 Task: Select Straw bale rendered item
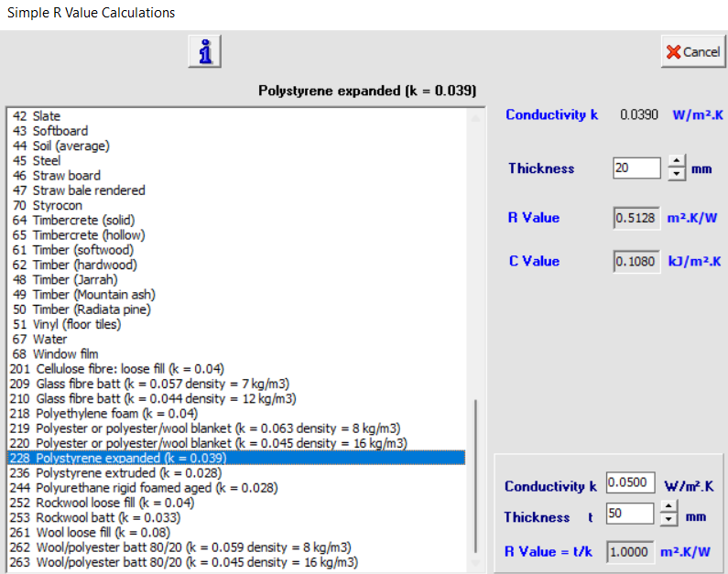(89, 190)
